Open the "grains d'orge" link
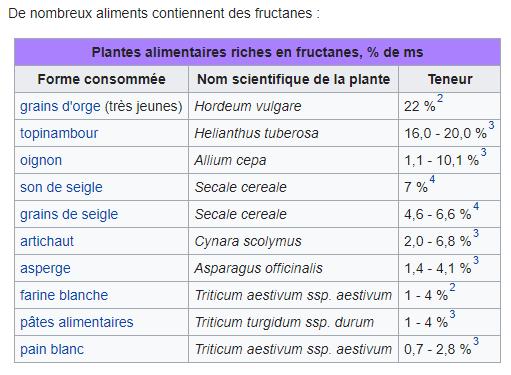Image resolution: width=511 pixels, height=375 pixels. 60,106
